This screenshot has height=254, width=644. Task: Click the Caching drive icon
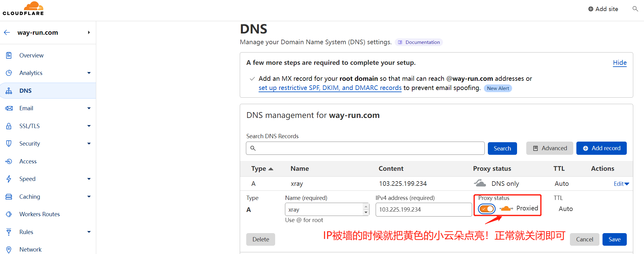click(9, 197)
